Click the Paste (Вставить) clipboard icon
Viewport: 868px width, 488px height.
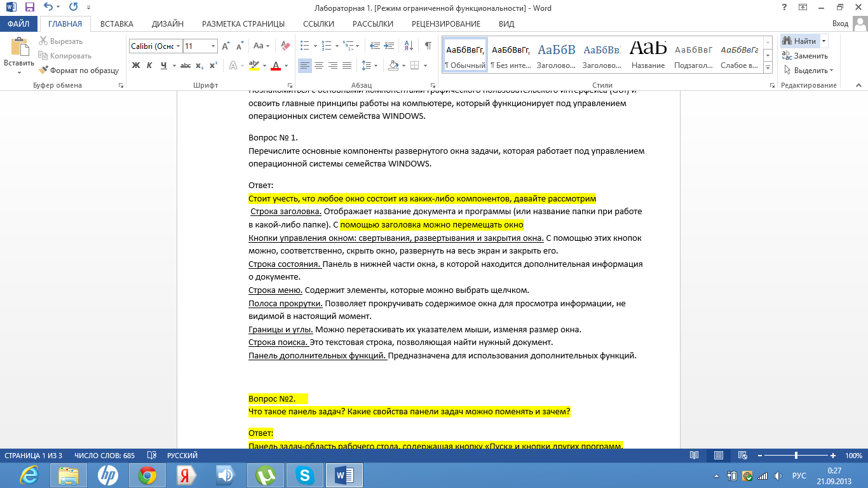coord(19,48)
